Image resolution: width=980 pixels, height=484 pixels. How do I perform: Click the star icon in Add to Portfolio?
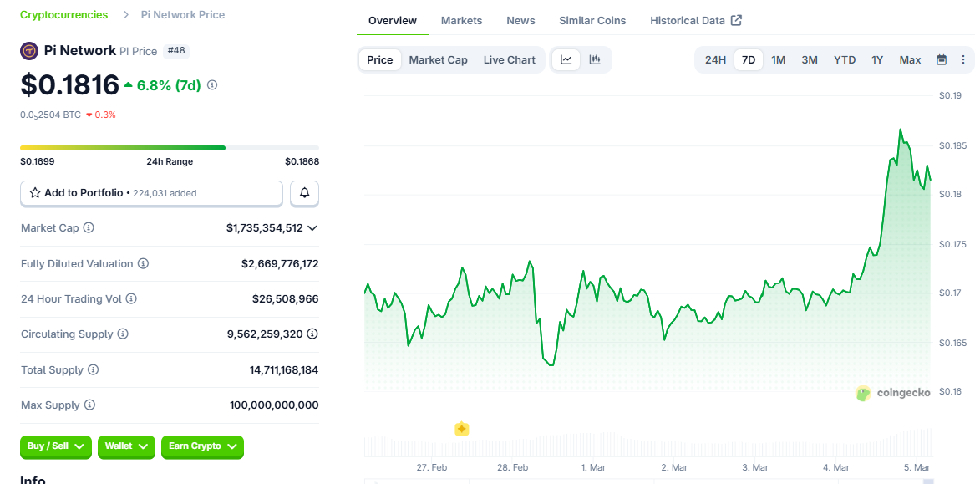coord(34,193)
